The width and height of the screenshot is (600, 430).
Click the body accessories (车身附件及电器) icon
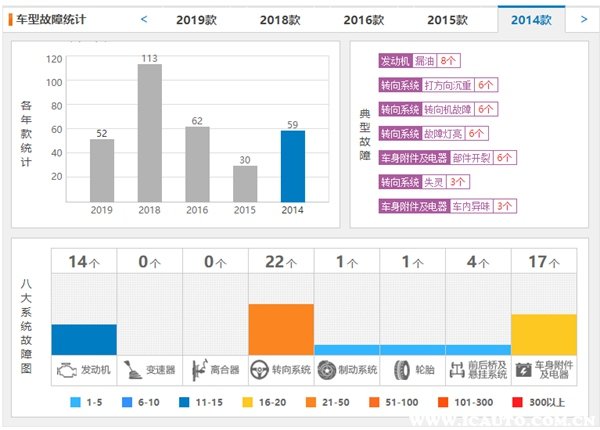pyautogui.click(x=523, y=369)
